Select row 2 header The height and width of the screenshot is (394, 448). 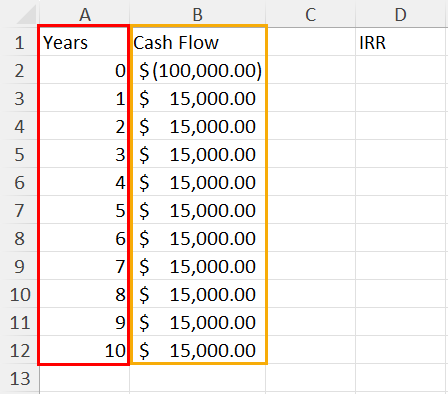click(x=20, y=70)
